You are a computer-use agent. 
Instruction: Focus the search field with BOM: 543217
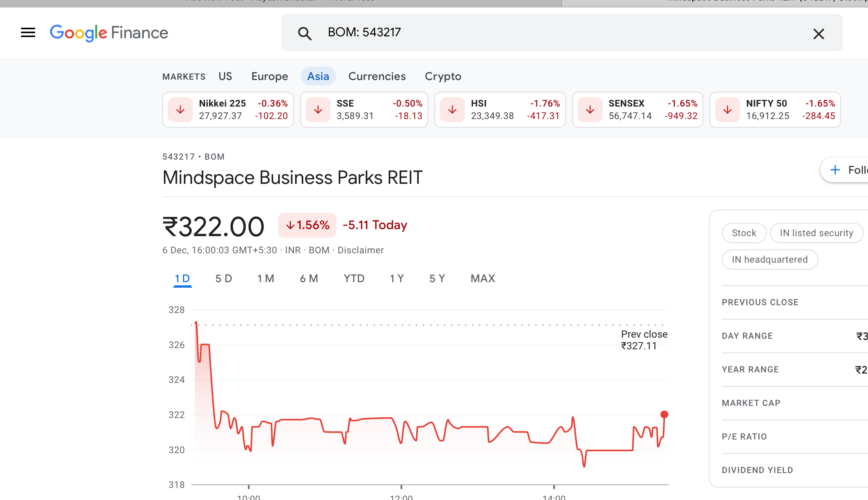[562, 32]
